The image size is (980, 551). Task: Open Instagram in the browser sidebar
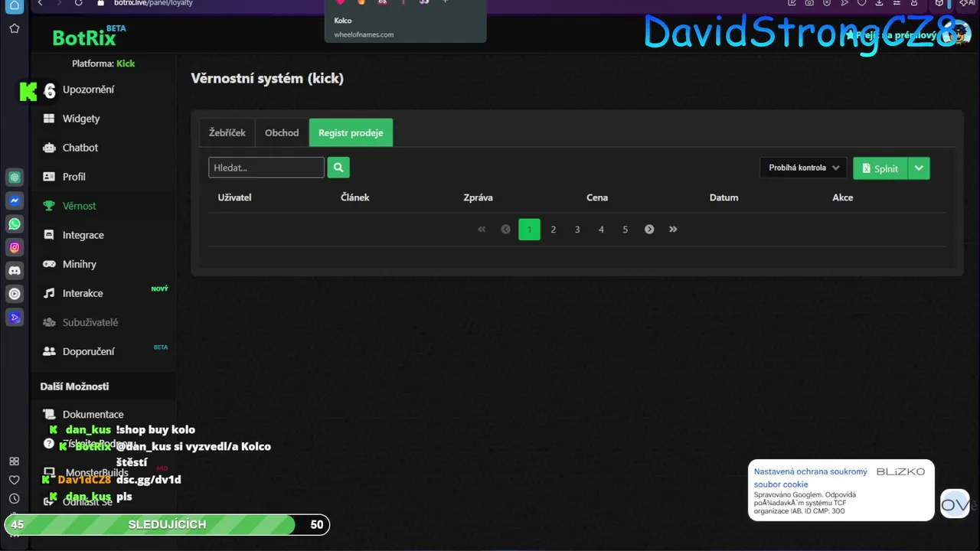click(x=15, y=247)
